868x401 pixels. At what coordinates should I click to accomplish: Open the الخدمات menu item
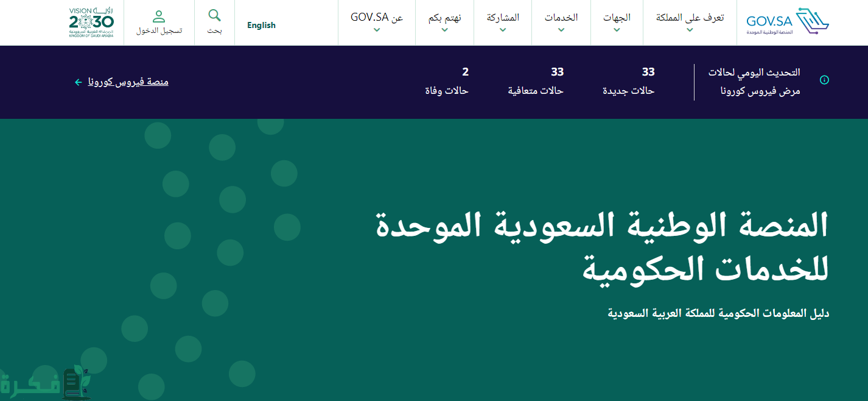561,18
